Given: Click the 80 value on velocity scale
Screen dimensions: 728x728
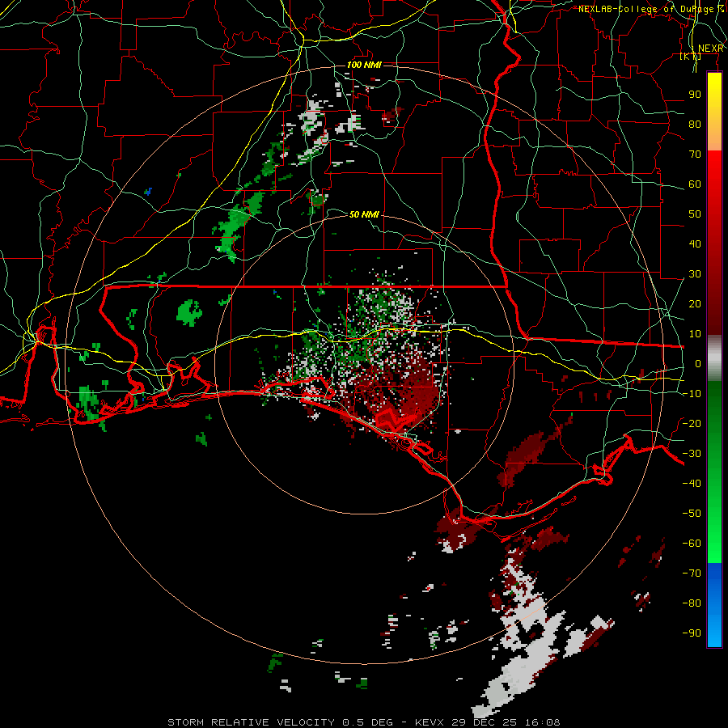Looking at the screenshot, I should 695,125.
